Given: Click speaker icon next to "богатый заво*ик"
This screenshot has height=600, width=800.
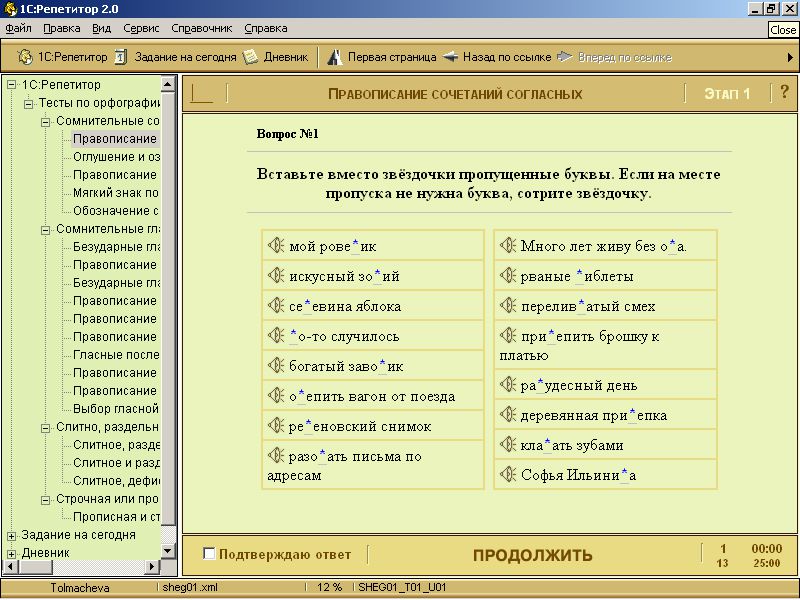Looking at the screenshot, I should (x=276, y=366).
